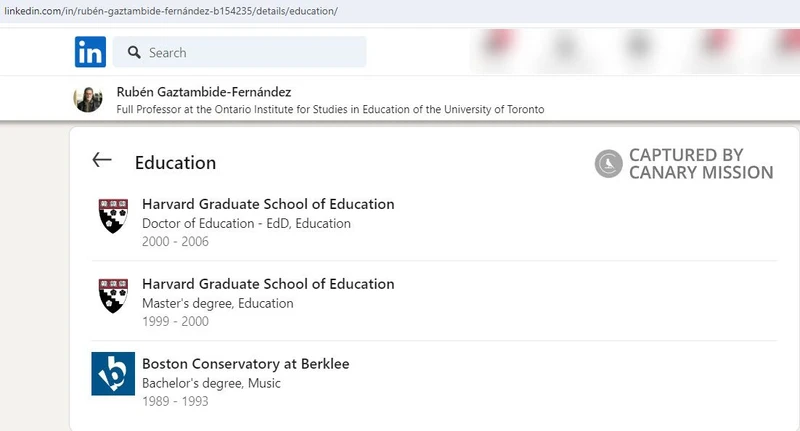Open the Harvard logo for the Master's entry
This screenshot has width=800, height=431.
click(x=113, y=296)
